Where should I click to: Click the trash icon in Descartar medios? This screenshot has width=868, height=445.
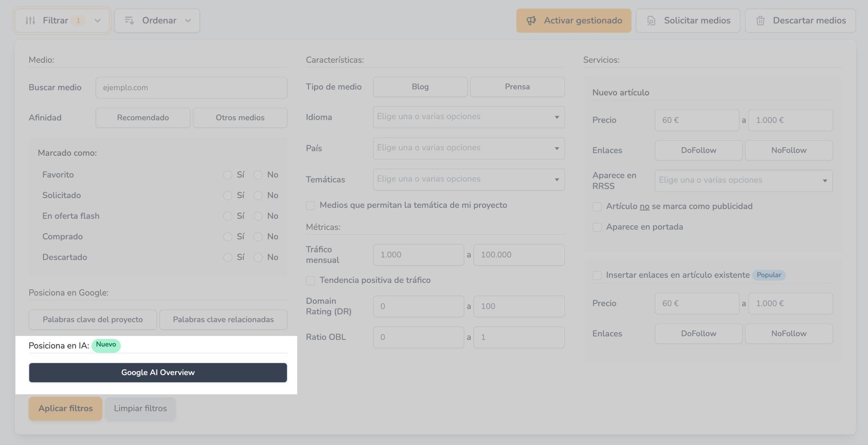(760, 21)
